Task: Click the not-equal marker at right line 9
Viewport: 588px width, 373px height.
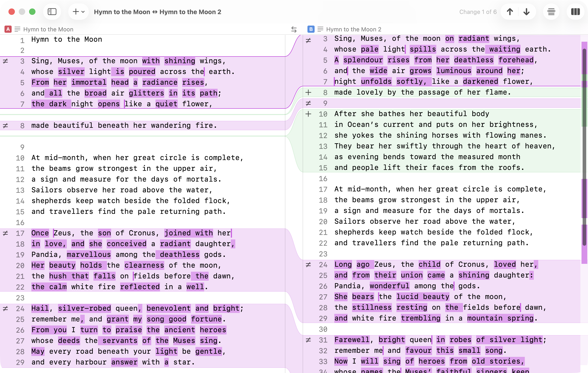Action: [308, 103]
